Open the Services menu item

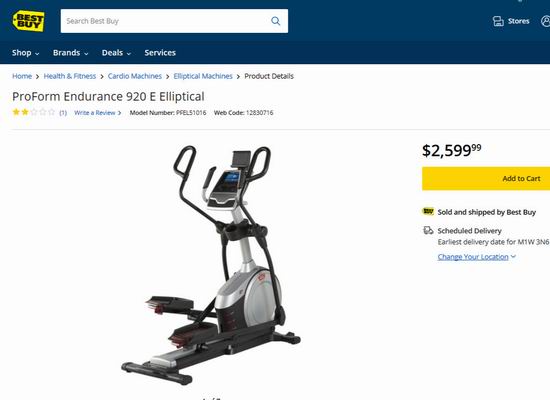click(x=160, y=53)
